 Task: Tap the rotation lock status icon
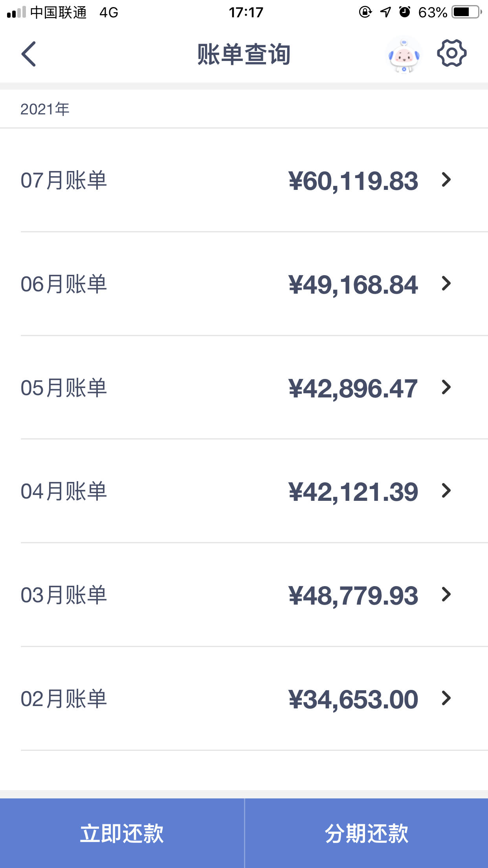click(365, 12)
